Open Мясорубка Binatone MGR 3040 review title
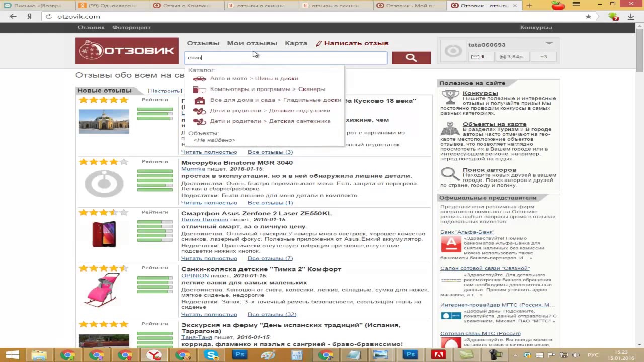 click(237, 163)
